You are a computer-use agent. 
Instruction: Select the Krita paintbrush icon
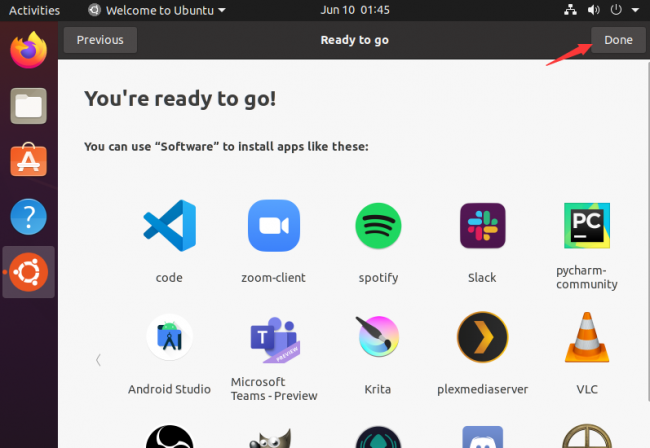pos(378,336)
